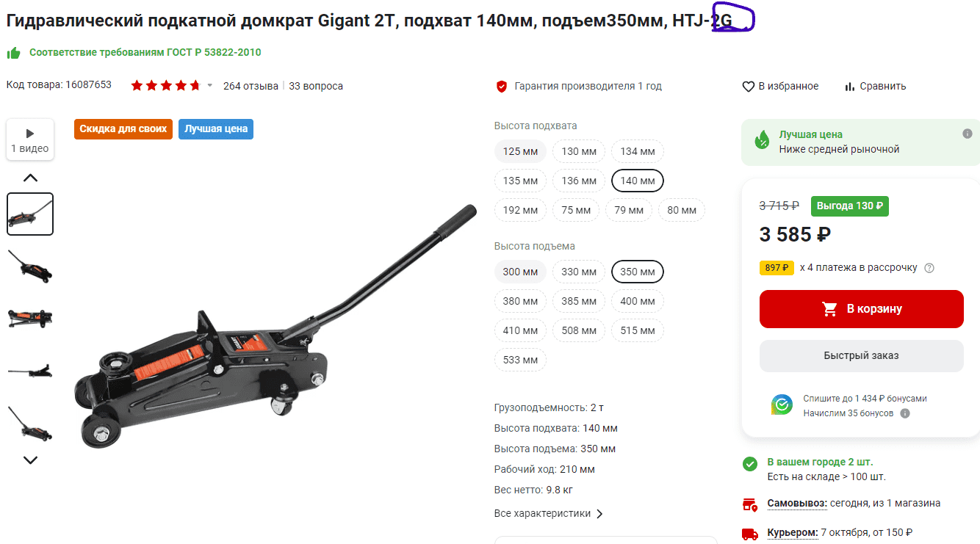Show next thumbnails with the down chevron
980x544 pixels.
(30, 460)
